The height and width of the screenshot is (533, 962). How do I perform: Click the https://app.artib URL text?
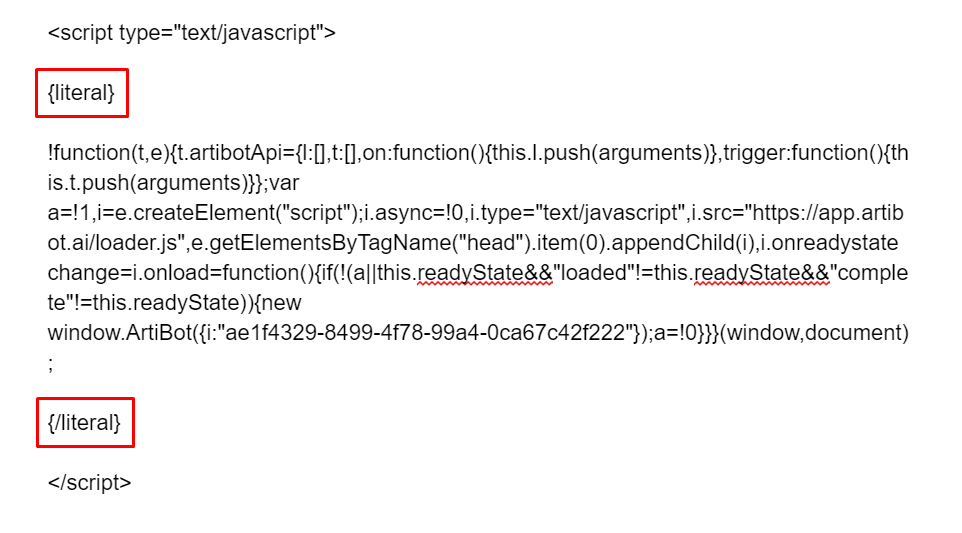(828, 213)
